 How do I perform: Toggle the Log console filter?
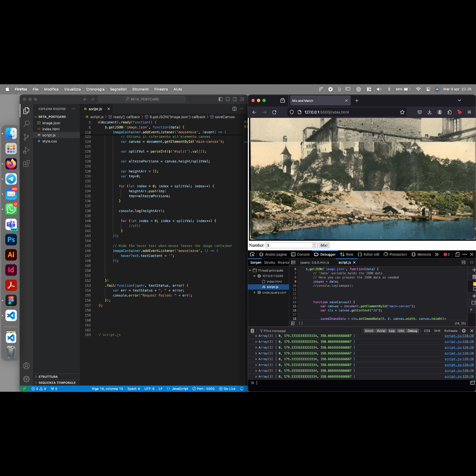(392, 331)
